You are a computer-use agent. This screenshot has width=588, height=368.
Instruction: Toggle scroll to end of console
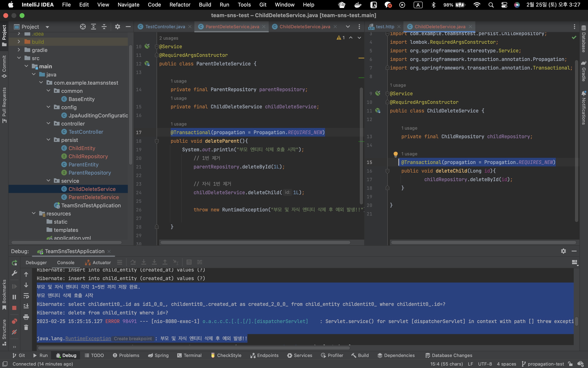tap(26, 306)
